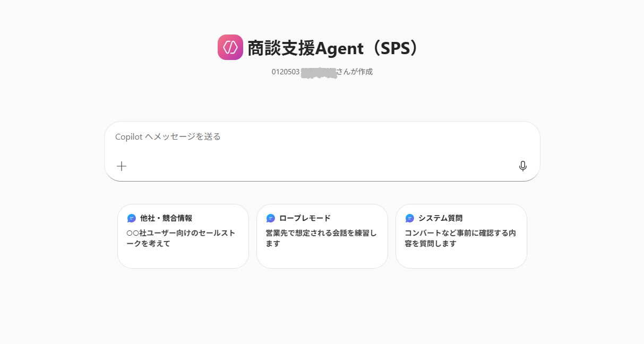Click the plus icon to add an attachment
Viewport: 644px width, 344px height.
click(x=121, y=166)
